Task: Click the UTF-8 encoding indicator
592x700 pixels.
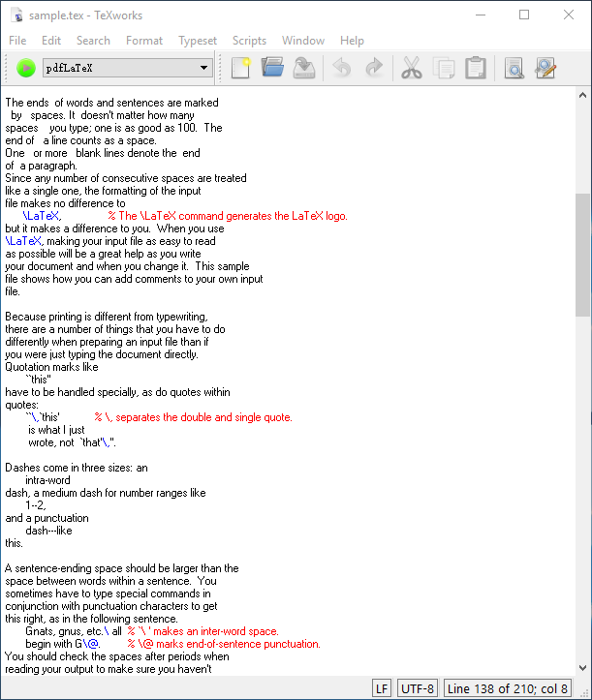Action: click(x=418, y=688)
